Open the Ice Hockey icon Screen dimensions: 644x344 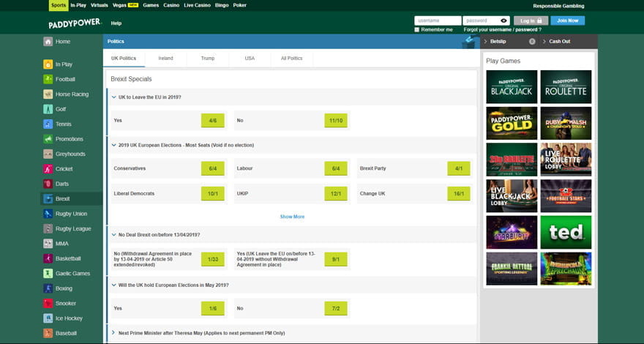[48, 318]
